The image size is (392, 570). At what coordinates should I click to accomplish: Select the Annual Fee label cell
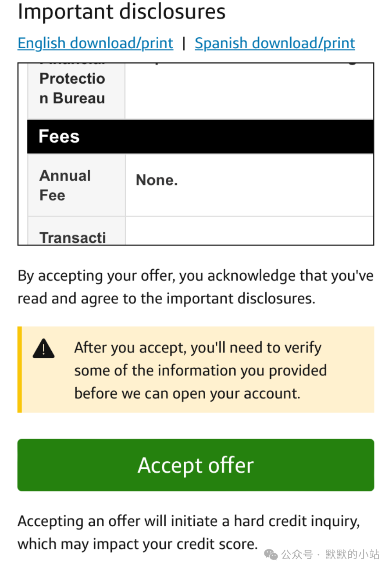pos(77,185)
